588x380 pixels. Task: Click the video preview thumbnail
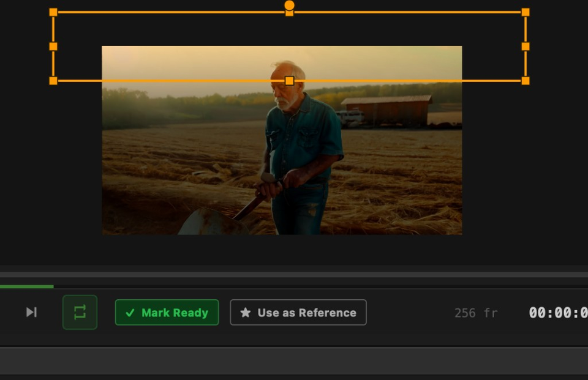pos(282,140)
